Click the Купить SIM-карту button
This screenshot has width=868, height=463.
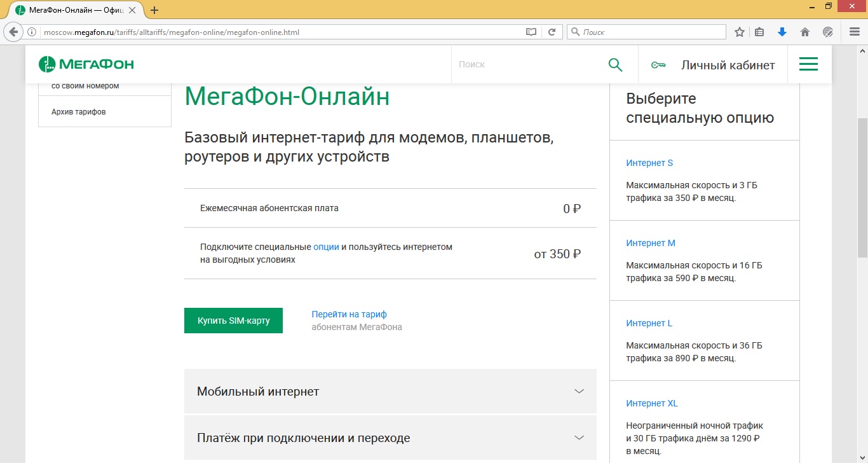click(x=233, y=320)
